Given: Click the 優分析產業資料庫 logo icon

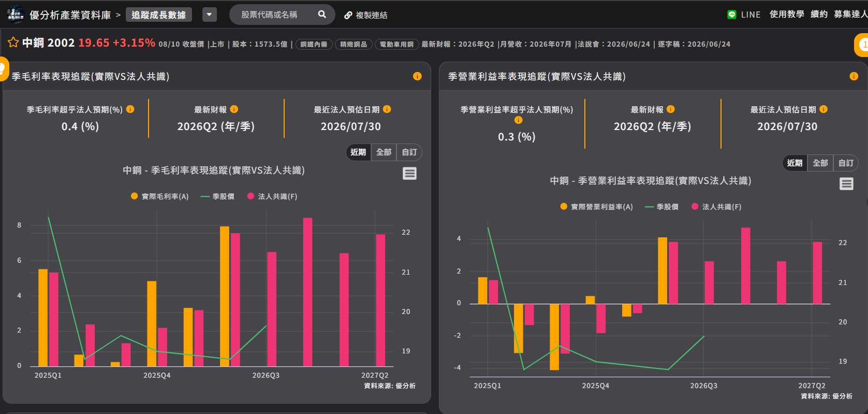Looking at the screenshot, I should (16, 15).
